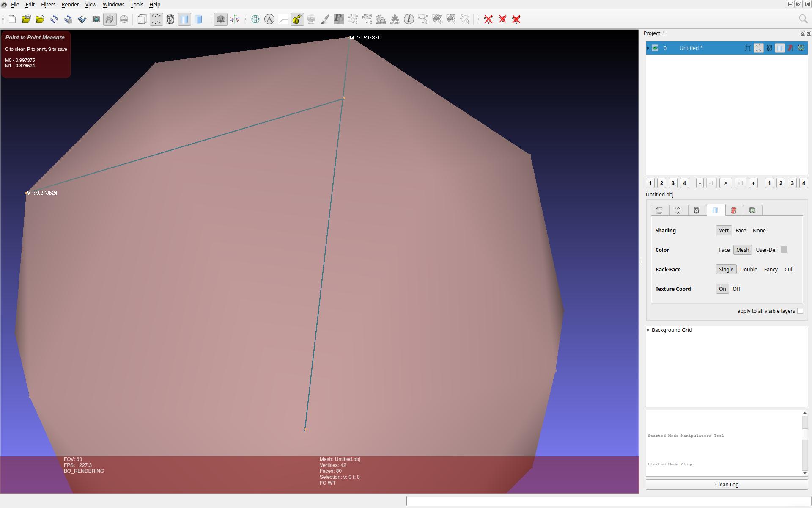Enable apply to all visible layers
Viewport: 812px width, 508px height.
click(x=800, y=311)
